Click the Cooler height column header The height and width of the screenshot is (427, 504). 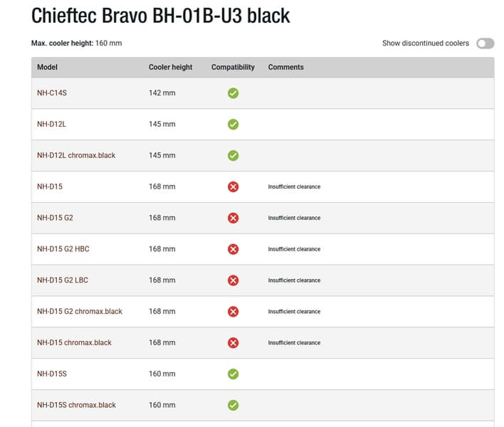click(170, 67)
